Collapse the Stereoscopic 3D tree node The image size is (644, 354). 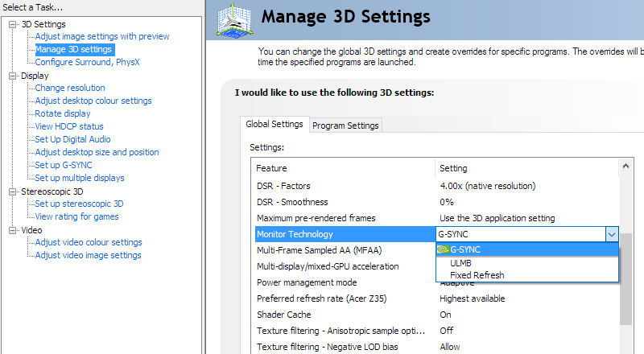(13, 191)
